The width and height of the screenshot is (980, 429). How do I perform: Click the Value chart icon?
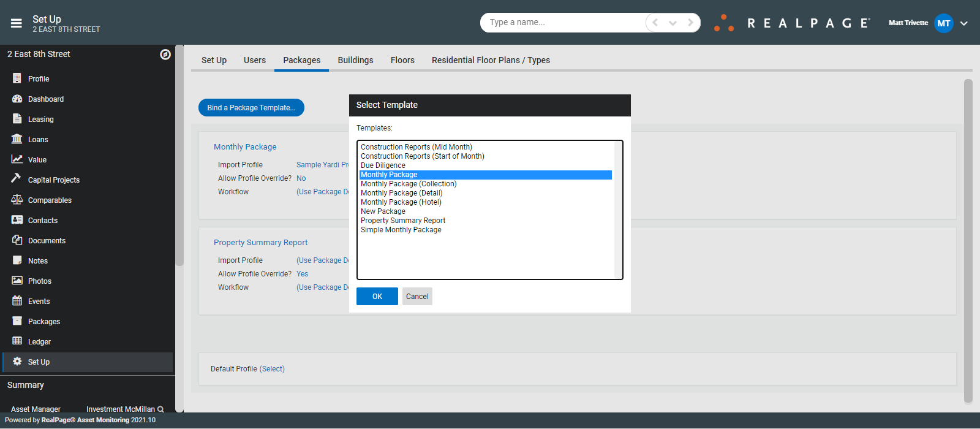(x=17, y=159)
